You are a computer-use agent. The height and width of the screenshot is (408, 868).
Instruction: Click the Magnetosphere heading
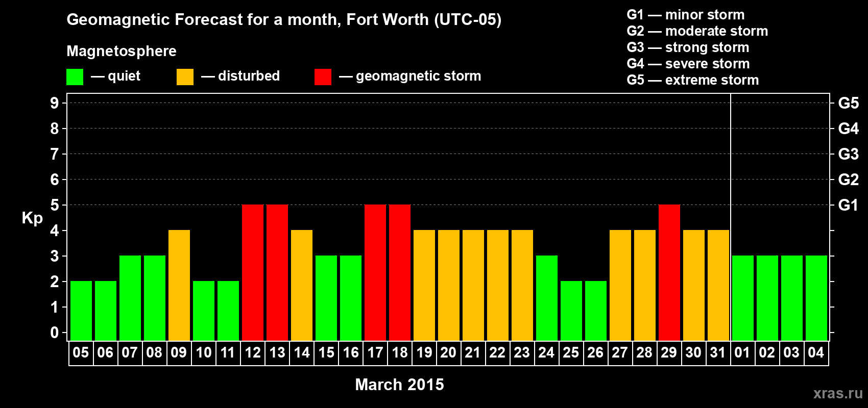coord(122,52)
